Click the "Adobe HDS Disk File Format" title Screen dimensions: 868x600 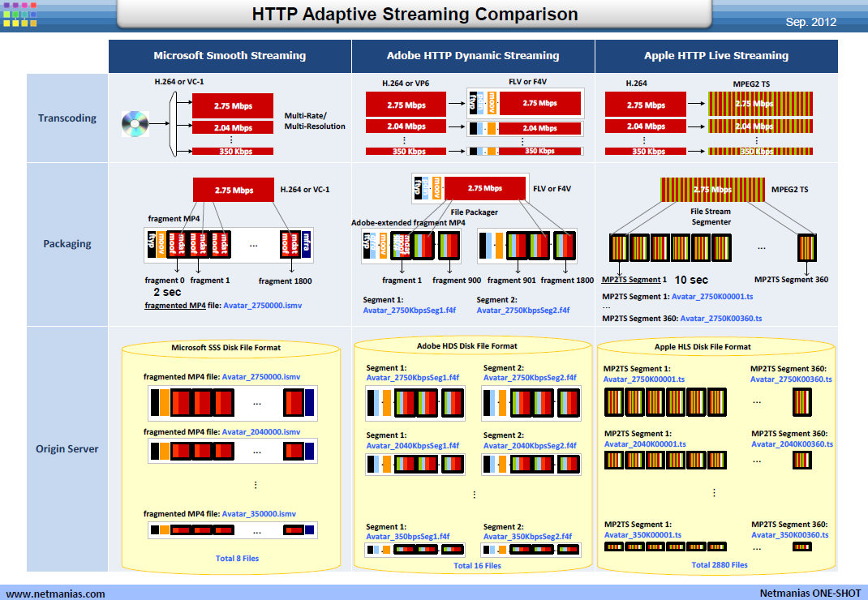point(466,346)
